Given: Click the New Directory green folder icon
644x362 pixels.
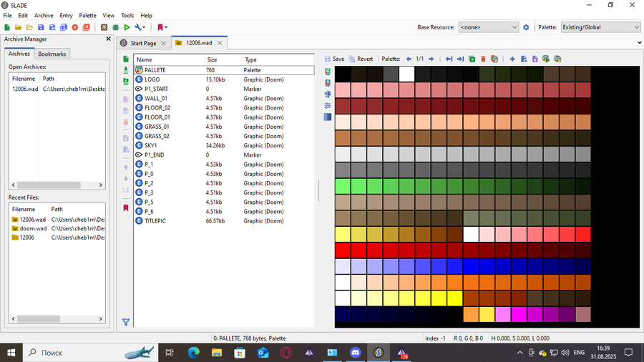Looking at the screenshot, I should tap(126, 82).
